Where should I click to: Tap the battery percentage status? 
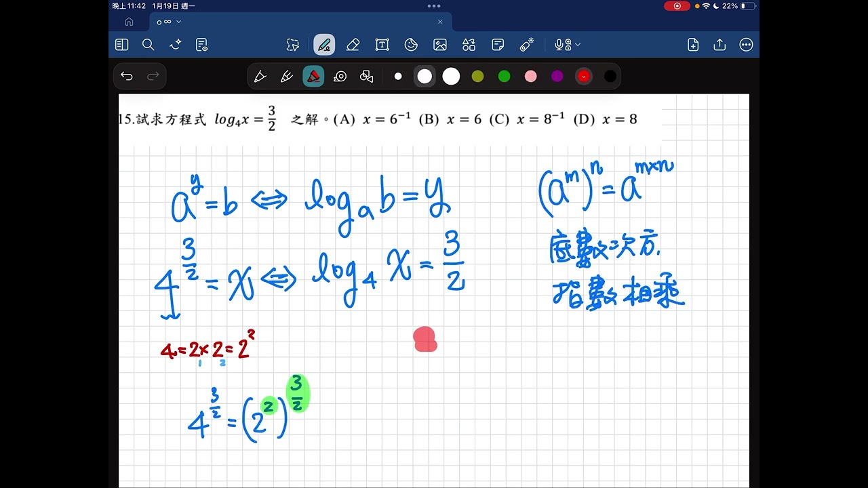pos(730,5)
